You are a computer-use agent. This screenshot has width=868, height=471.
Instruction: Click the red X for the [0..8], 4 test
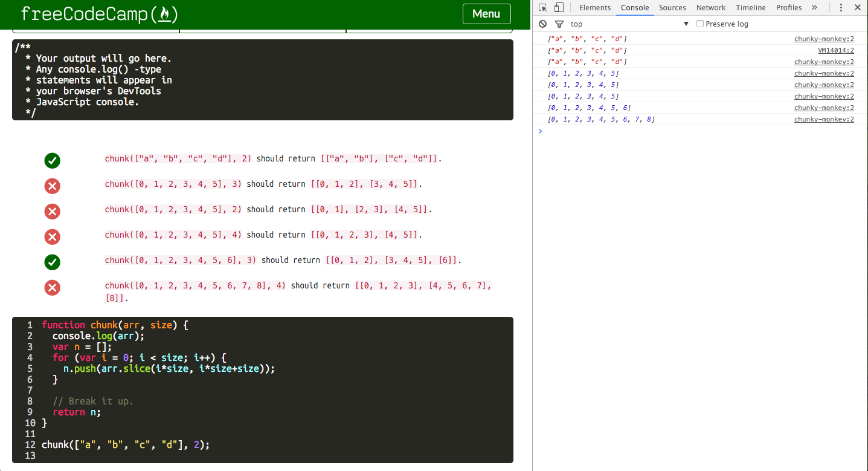[x=52, y=287]
